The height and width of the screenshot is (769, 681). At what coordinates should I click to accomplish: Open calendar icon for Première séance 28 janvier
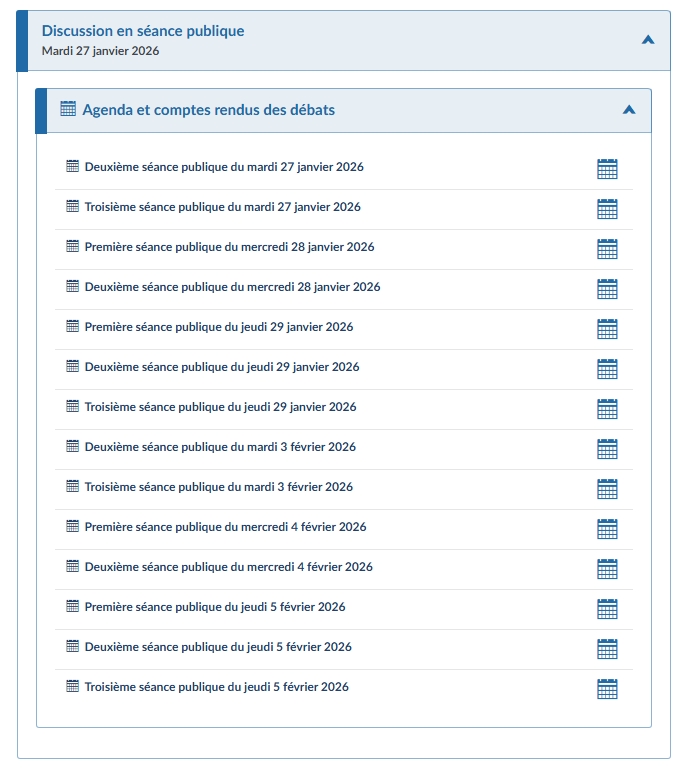[607, 249]
